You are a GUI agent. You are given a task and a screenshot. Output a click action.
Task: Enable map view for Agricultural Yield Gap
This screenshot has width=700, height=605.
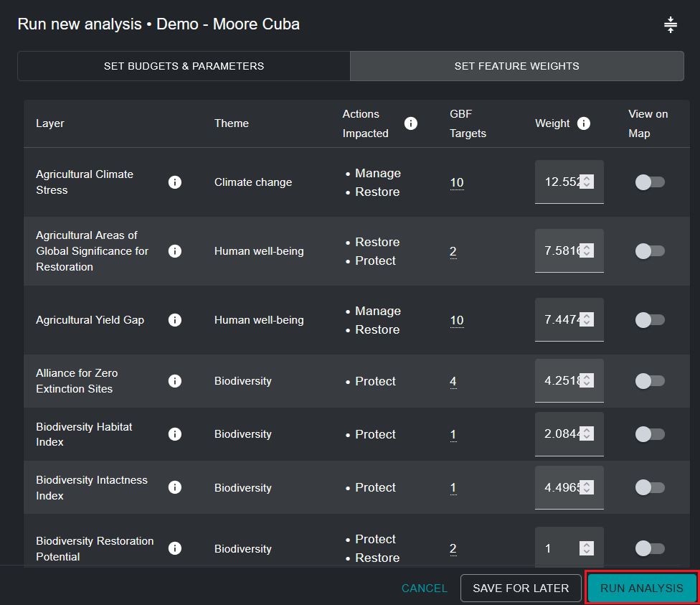coord(650,320)
